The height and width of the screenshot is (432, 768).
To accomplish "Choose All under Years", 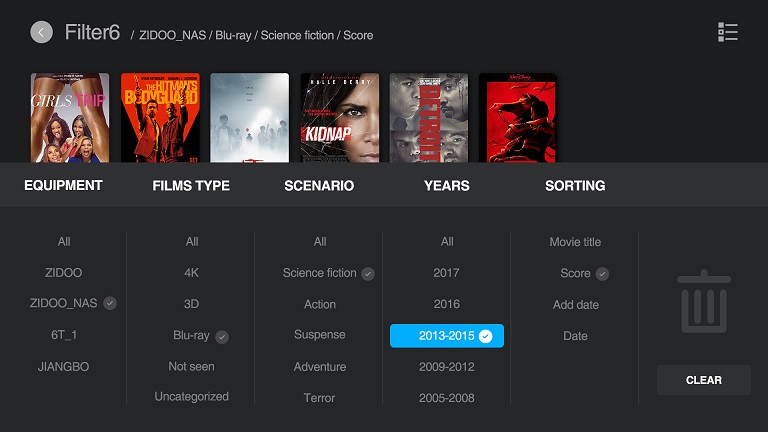I will point(447,241).
